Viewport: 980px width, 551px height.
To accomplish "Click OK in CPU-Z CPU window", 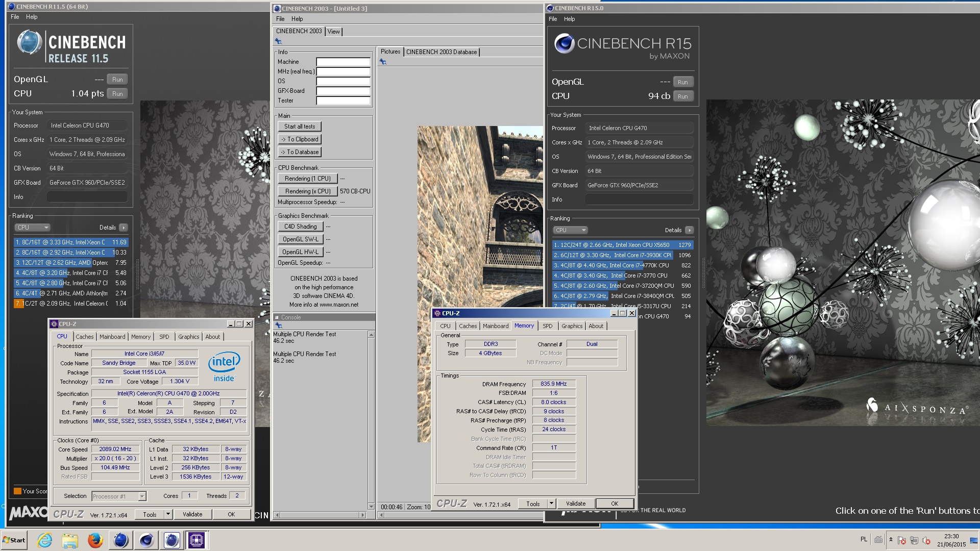I will [231, 514].
